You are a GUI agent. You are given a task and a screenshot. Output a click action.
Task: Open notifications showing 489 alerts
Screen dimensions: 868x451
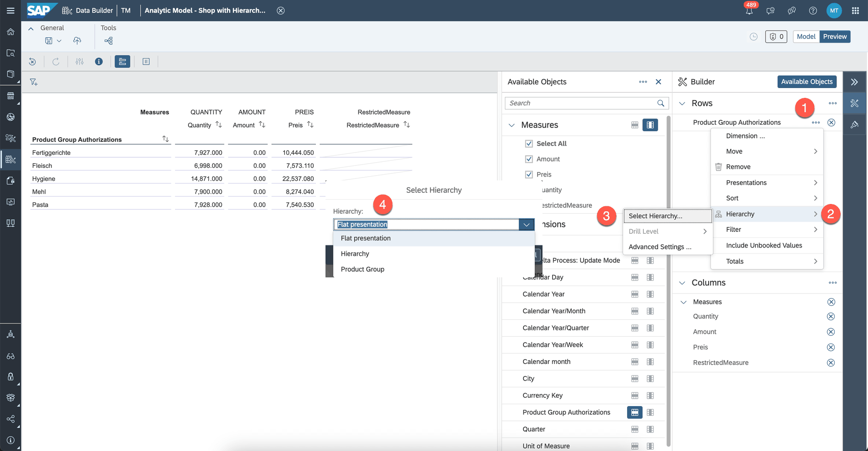click(749, 10)
